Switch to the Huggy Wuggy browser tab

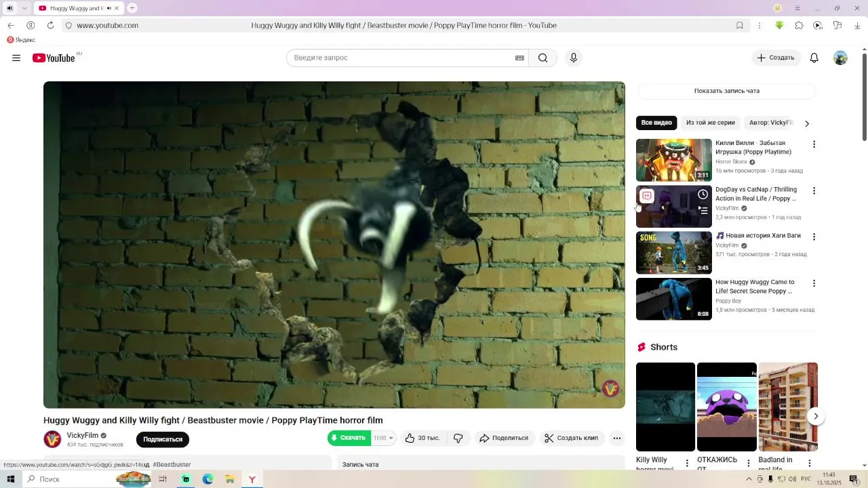click(78, 8)
